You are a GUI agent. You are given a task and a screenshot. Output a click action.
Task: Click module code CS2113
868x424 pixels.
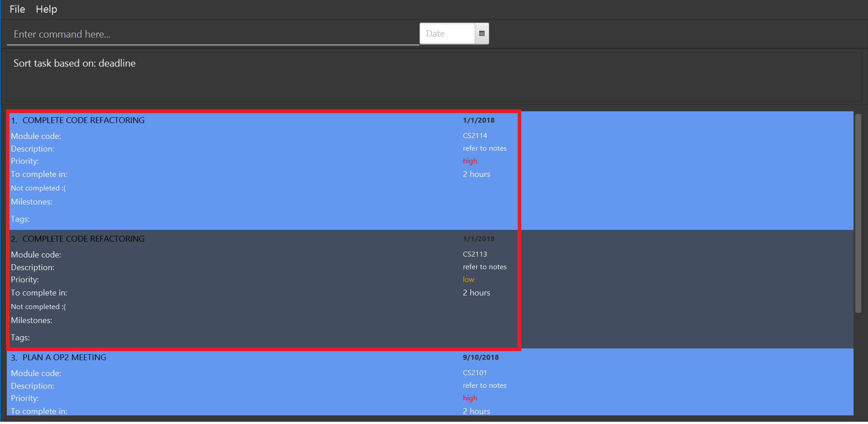(475, 254)
